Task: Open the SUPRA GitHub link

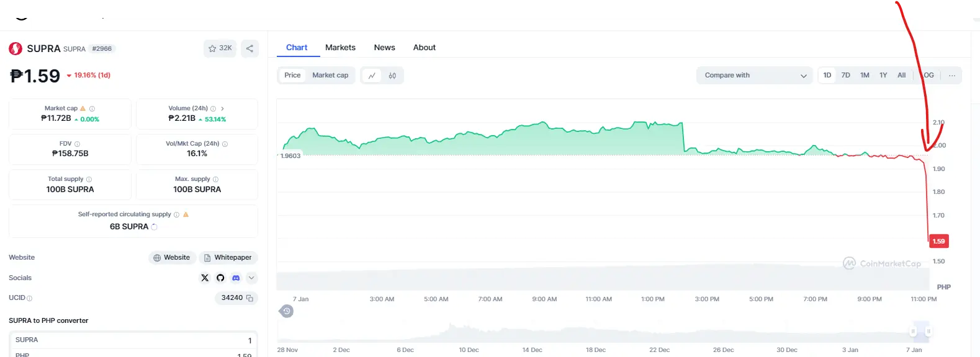Action: click(220, 278)
